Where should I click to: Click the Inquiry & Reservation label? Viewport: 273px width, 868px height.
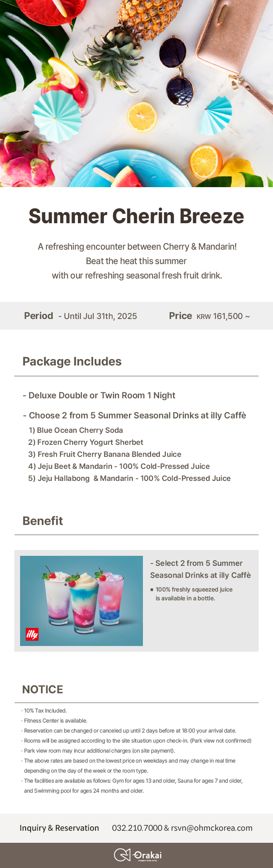59,828
